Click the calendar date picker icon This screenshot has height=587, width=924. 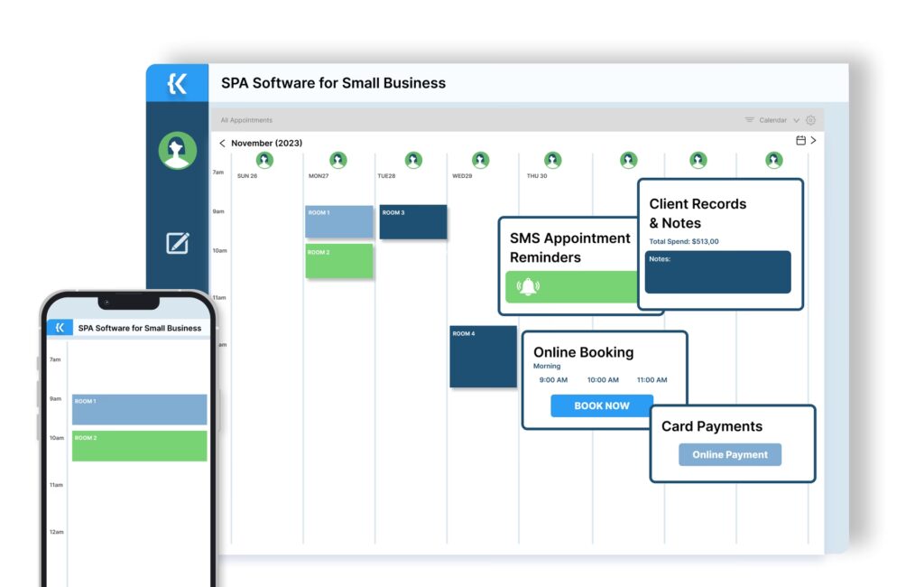point(800,141)
